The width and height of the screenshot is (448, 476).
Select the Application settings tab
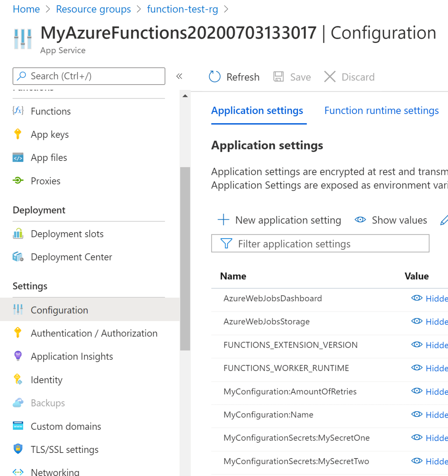pos(257,111)
